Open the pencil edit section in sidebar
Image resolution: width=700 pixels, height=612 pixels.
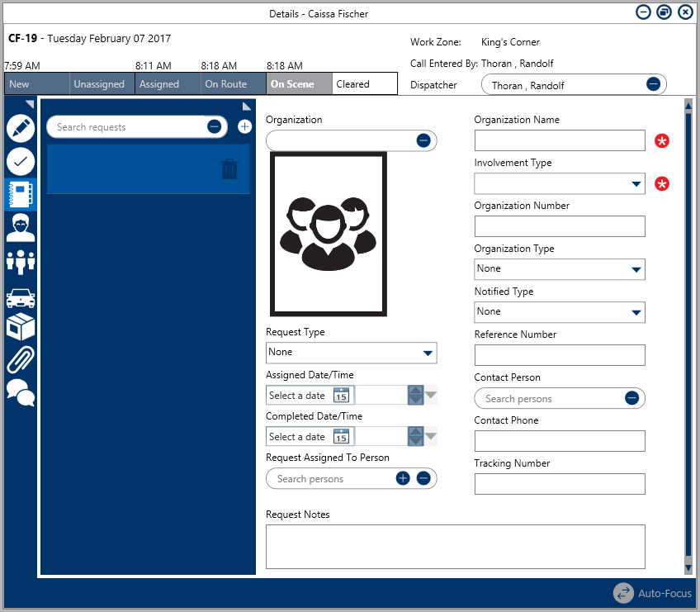point(21,129)
